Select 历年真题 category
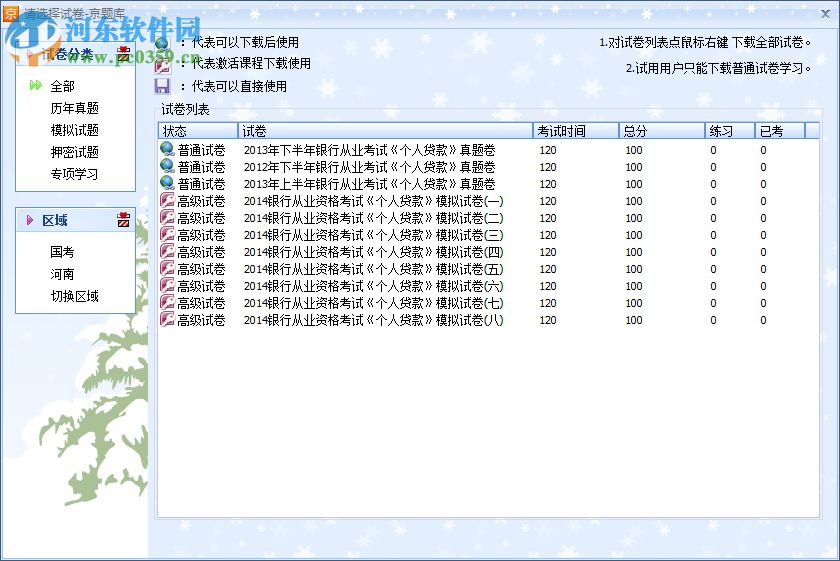The height and width of the screenshot is (561, 840). tap(74, 108)
